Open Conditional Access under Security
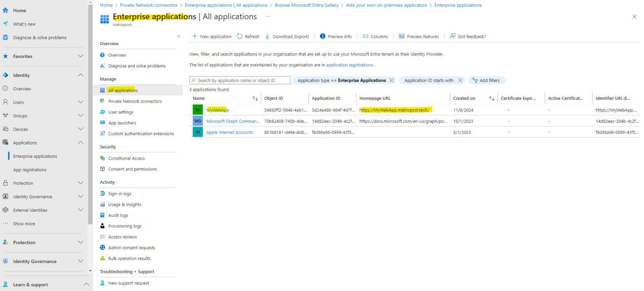 coord(126,158)
